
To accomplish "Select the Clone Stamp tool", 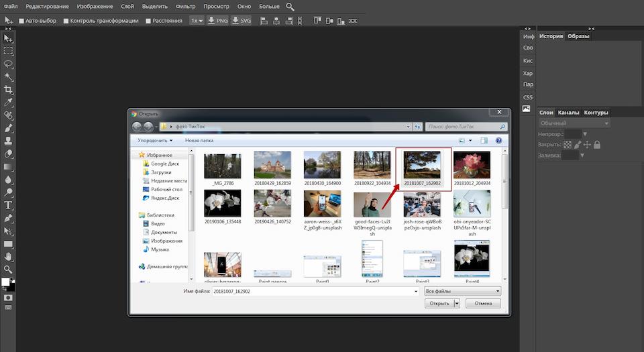I will (8, 141).
